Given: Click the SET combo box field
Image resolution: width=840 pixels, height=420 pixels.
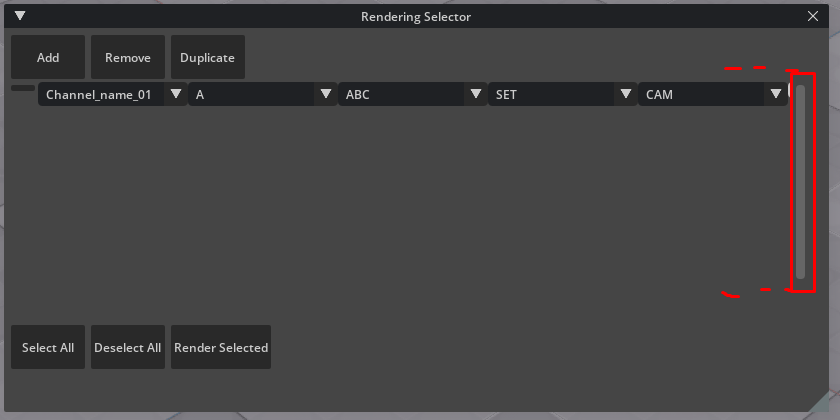Looking at the screenshot, I should (x=550, y=95).
